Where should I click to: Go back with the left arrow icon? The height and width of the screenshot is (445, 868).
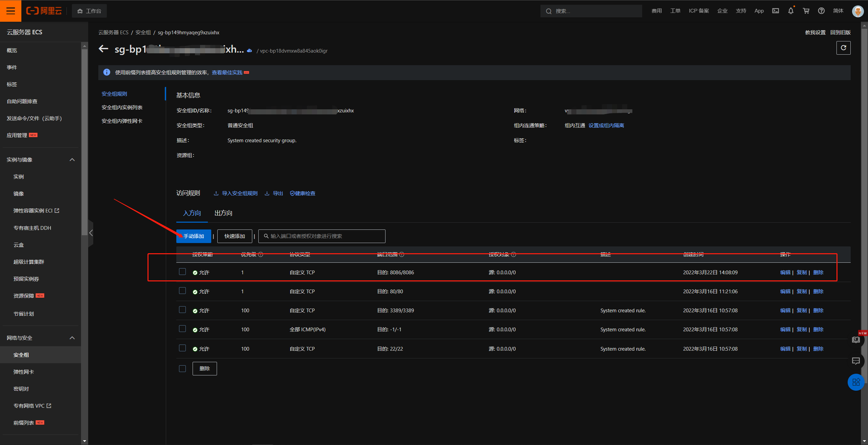point(103,49)
